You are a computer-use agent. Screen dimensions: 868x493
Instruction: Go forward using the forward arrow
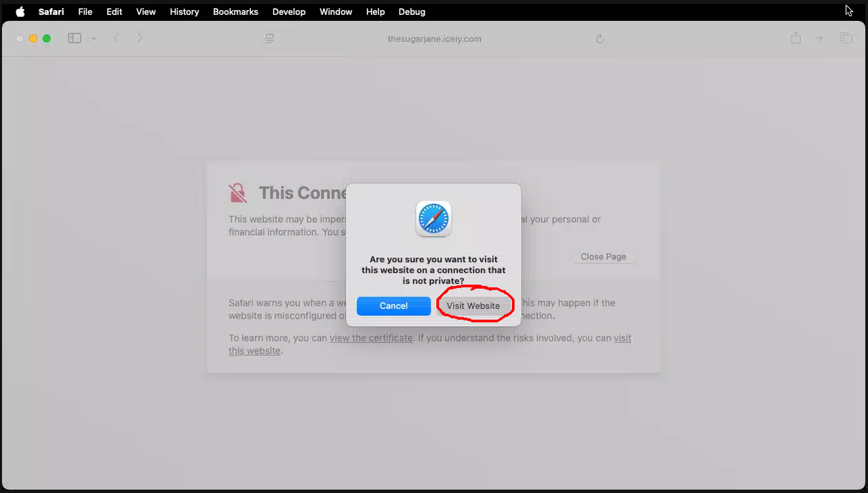(x=140, y=38)
